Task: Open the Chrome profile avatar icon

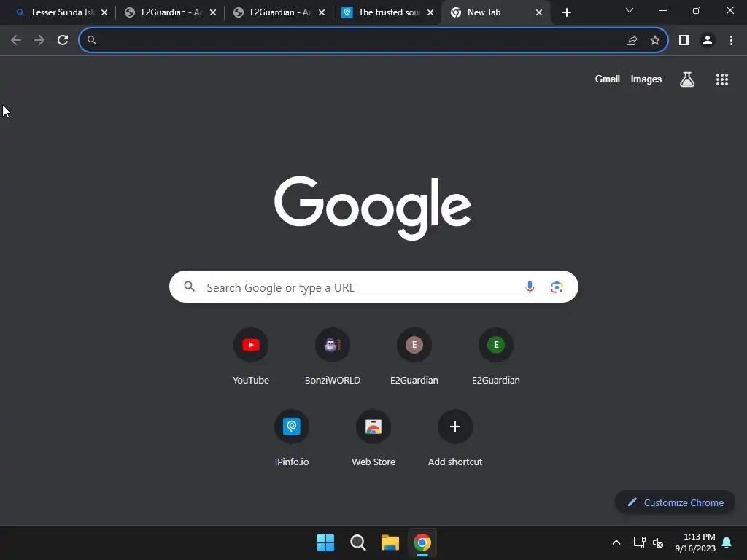Action: 708,40
